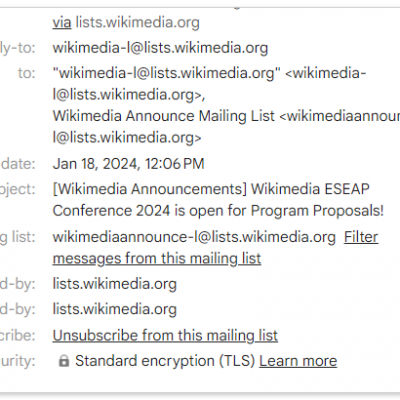Click the security field label
The height and width of the screenshot is (400, 400).
click(x=18, y=361)
